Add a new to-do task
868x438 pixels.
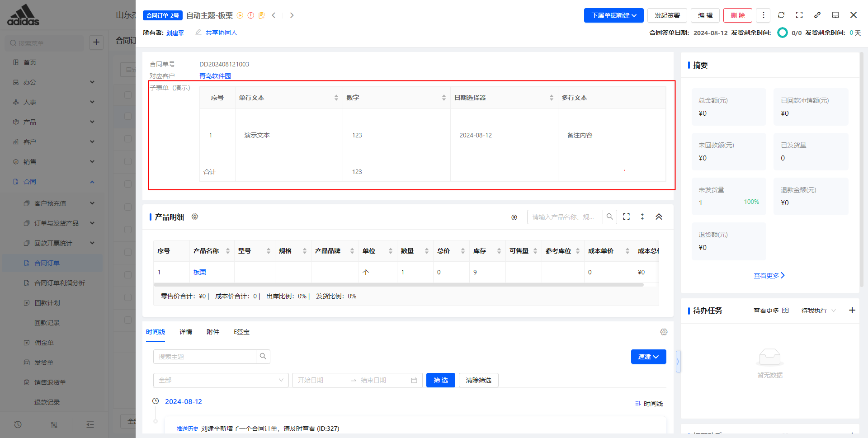click(852, 310)
